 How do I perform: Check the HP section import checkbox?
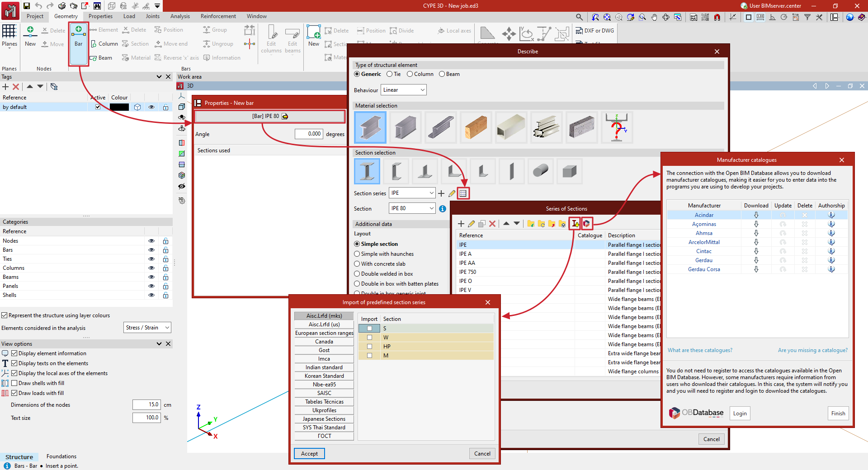(369, 347)
